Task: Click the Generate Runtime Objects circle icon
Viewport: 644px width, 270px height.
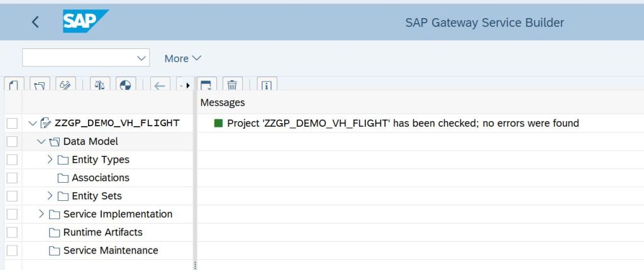Action: (125, 85)
